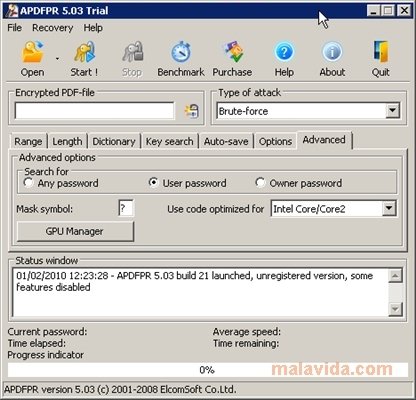Image resolution: width=416 pixels, height=400 pixels.
Task: Select the Advanced tab
Action: coord(324,140)
